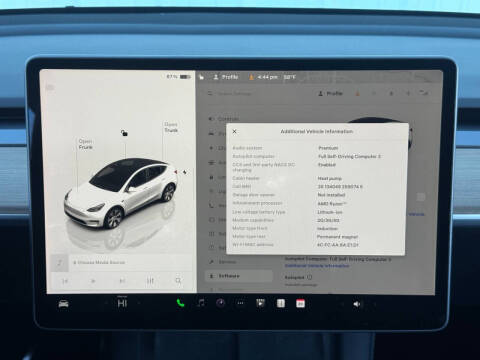Open the purple dashcam/camera app icon
This screenshot has height=360, width=480.
(220, 303)
